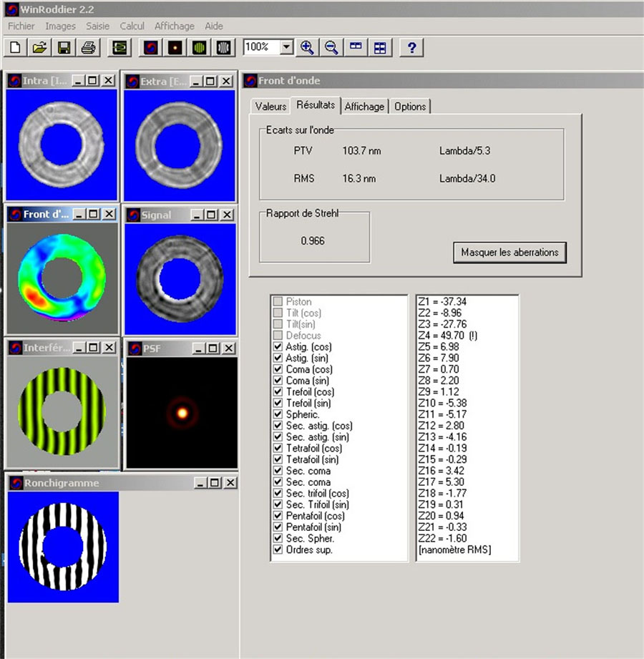Click the zoom out magnifier icon
Screen dimensions: 644x659
331,48
